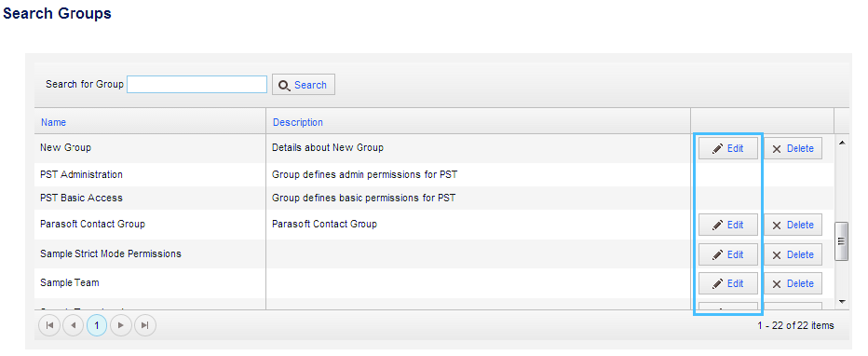Screen dimensions: 868x356
Task: Go to the last page icon
Action: click(x=145, y=325)
